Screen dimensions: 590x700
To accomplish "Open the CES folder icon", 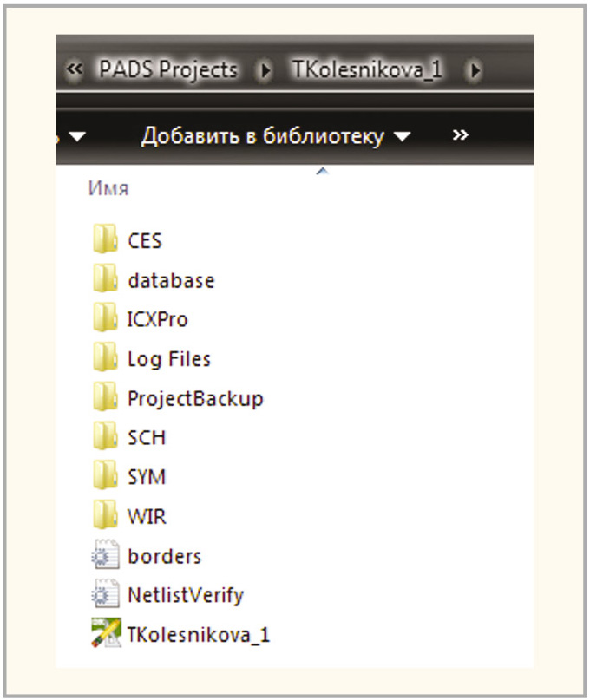I will click(x=104, y=240).
